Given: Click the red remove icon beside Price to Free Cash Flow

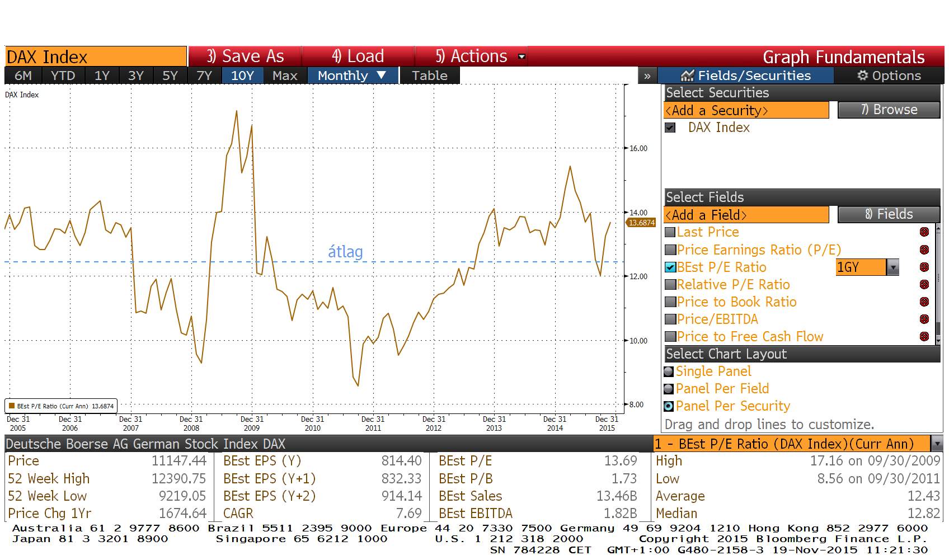Looking at the screenshot, I should pyautogui.click(x=924, y=337).
